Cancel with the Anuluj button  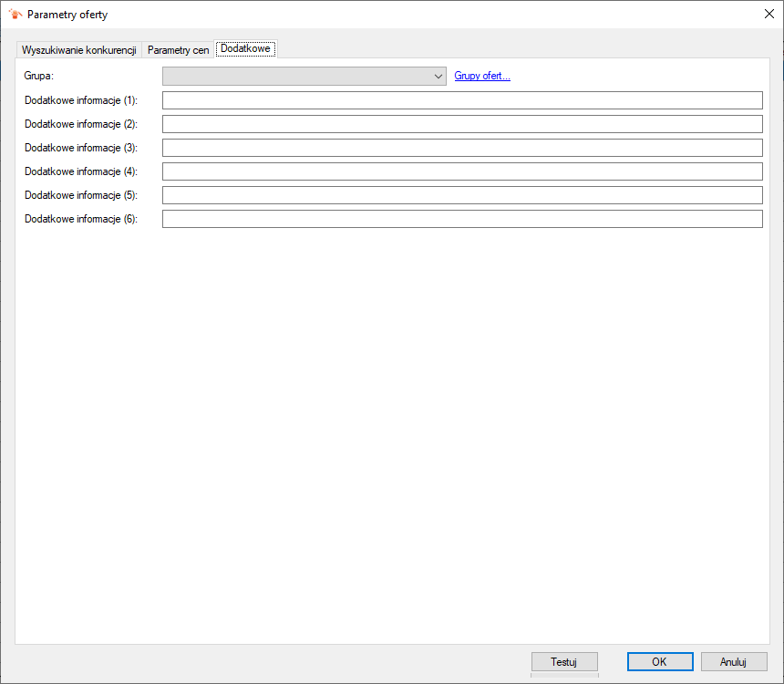pos(734,661)
